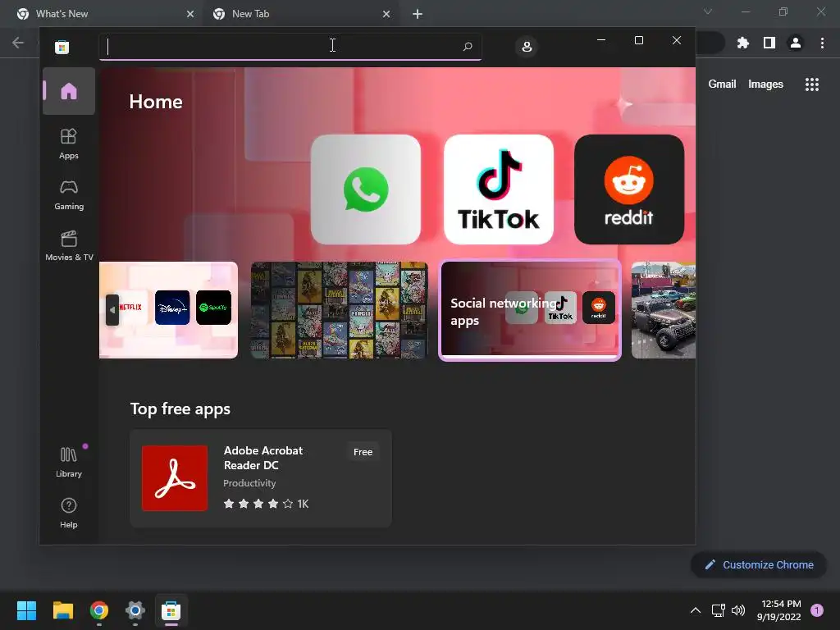Click the 'Productivity' category text
The height and width of the screenshot is (630, 840).
coord(249,483)
